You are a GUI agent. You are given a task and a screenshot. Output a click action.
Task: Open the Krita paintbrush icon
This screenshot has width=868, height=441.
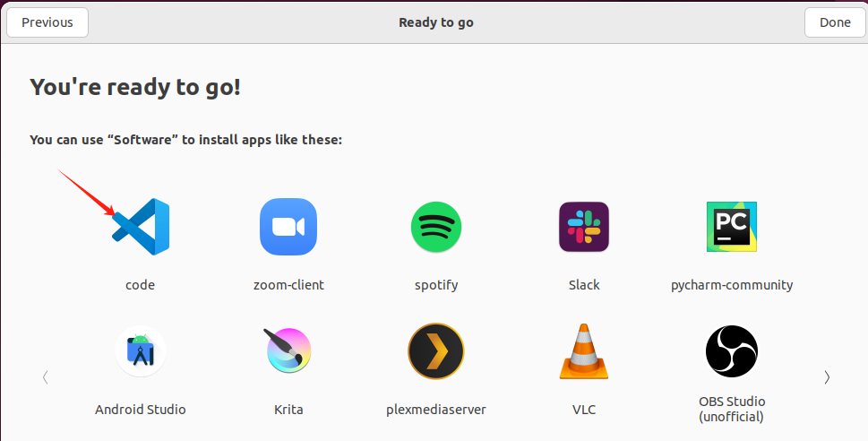click(x=288, y=351)
